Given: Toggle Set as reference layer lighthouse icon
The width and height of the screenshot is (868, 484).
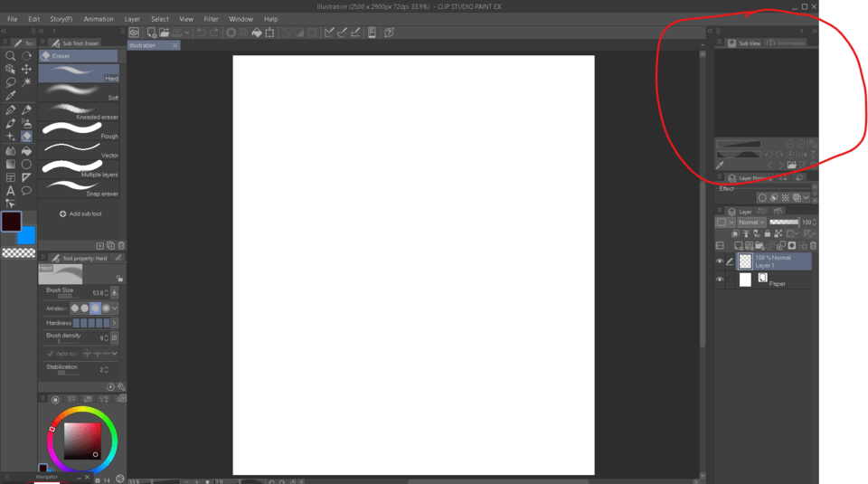Looking at the screenshot, I should click(746, 233).
